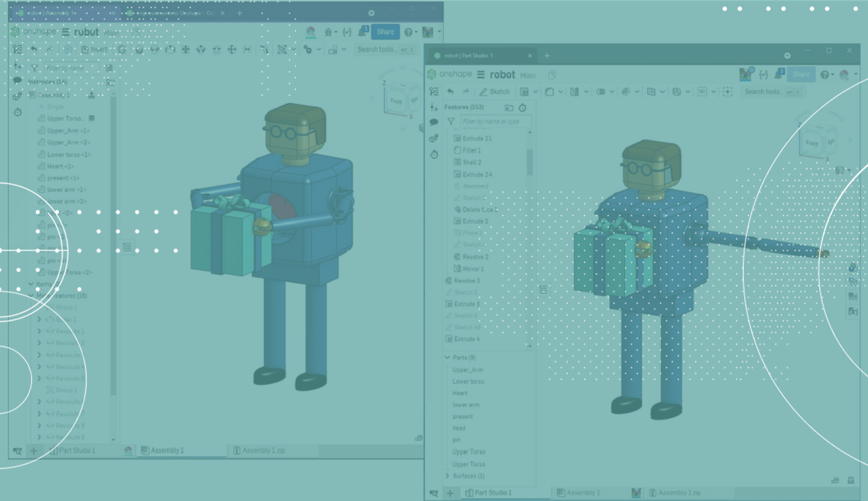This screenshot has width=868, height=501.
Task: Open notifications bell in the Part Studio window
Action: click(779, 74)
